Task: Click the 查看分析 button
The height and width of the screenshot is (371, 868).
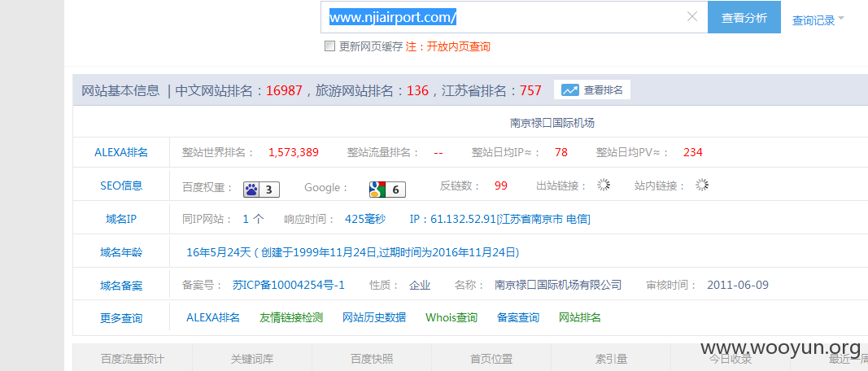Action: click(744, 17)
